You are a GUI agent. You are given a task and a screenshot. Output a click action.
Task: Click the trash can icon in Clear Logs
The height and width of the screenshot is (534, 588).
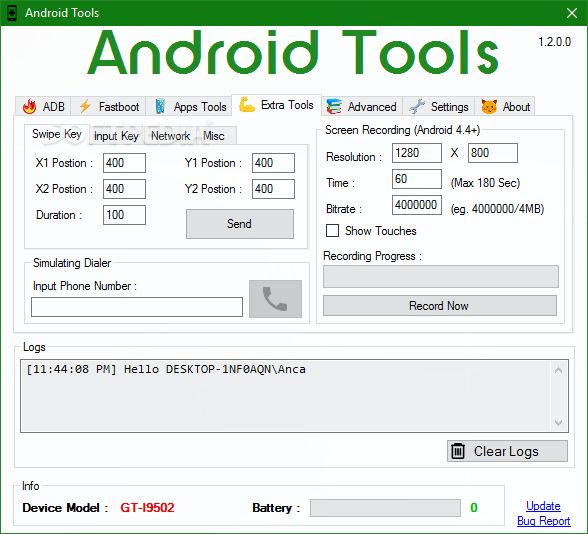(x=458, y=451)
